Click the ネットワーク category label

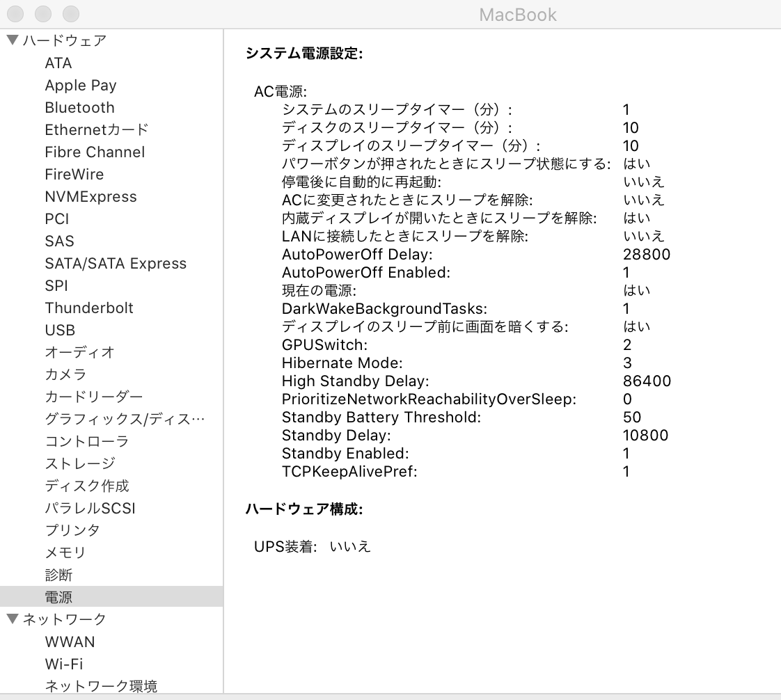point(65,619)
